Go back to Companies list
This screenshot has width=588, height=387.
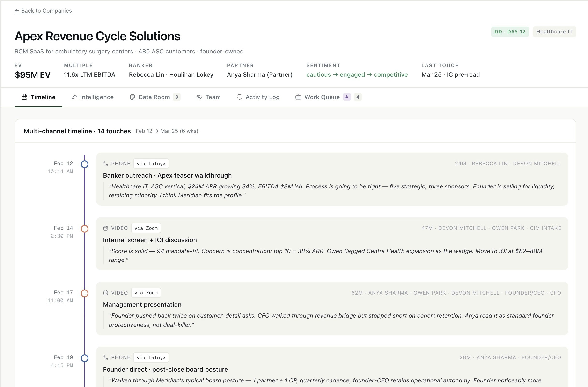pyautogui.click(x=43, y=11)
